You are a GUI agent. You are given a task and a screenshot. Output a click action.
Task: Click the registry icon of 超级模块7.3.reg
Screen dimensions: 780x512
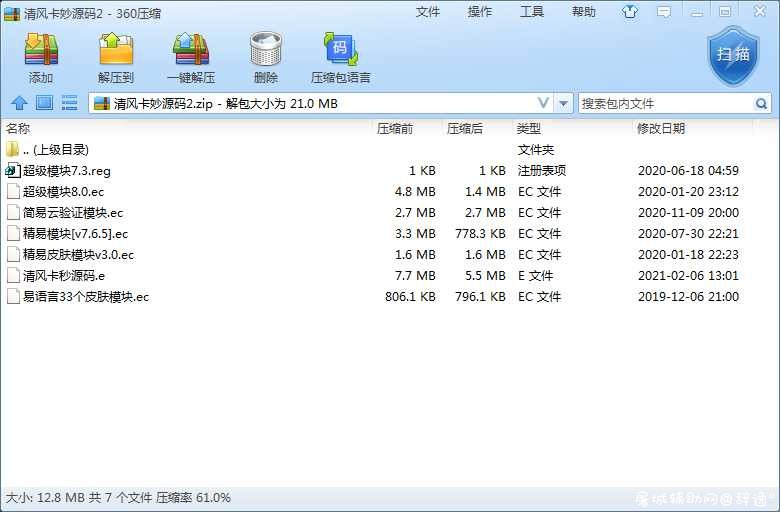click(x=13, y=171)
